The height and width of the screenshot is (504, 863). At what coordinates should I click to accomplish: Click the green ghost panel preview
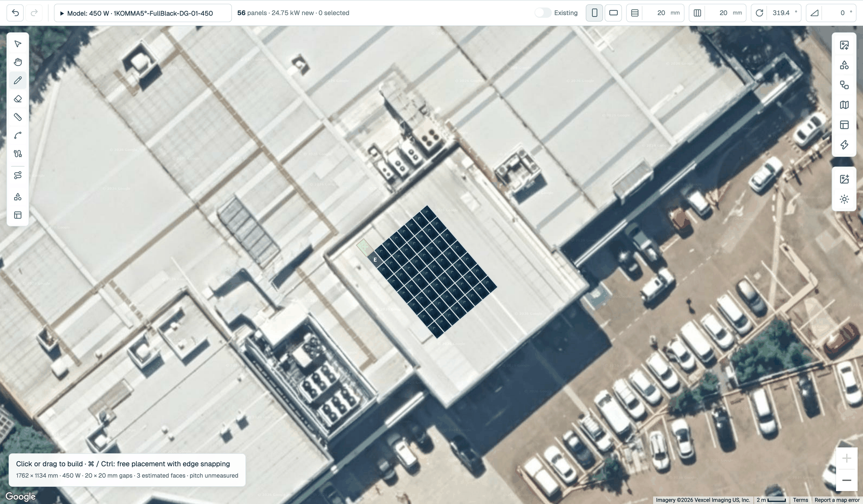click(365, 247)
